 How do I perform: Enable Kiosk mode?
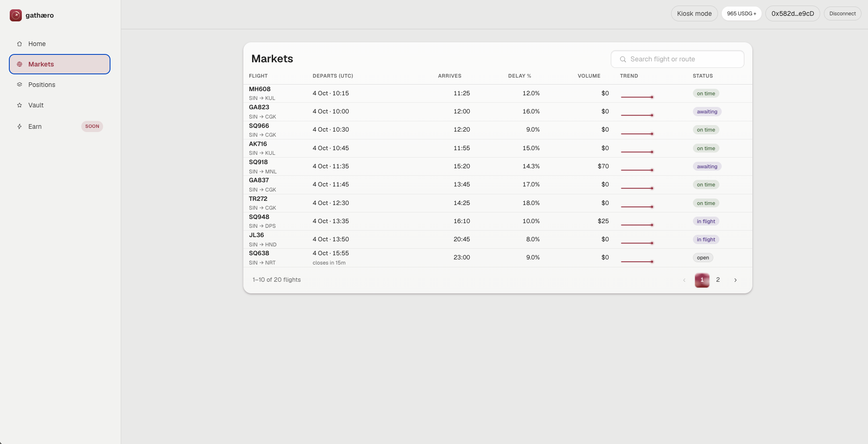pyautogui.click(x=694, y=13)
